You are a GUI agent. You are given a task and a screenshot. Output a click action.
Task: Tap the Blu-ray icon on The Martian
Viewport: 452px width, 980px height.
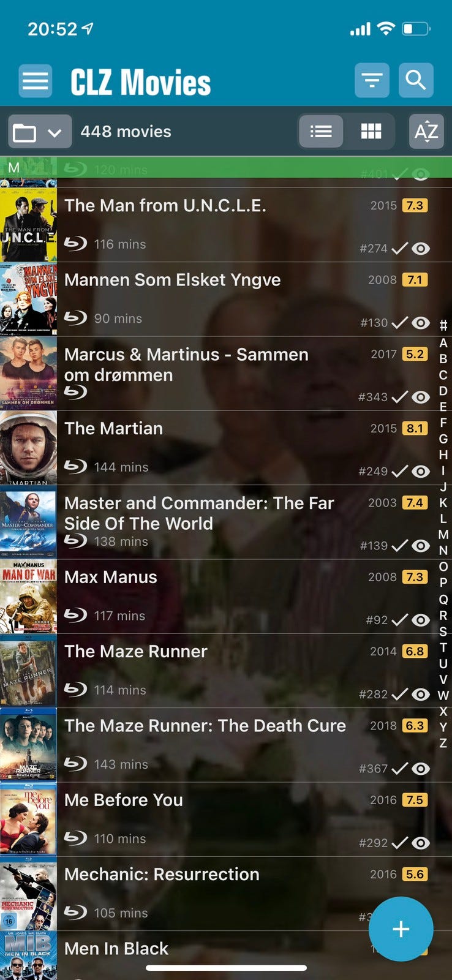75,466
